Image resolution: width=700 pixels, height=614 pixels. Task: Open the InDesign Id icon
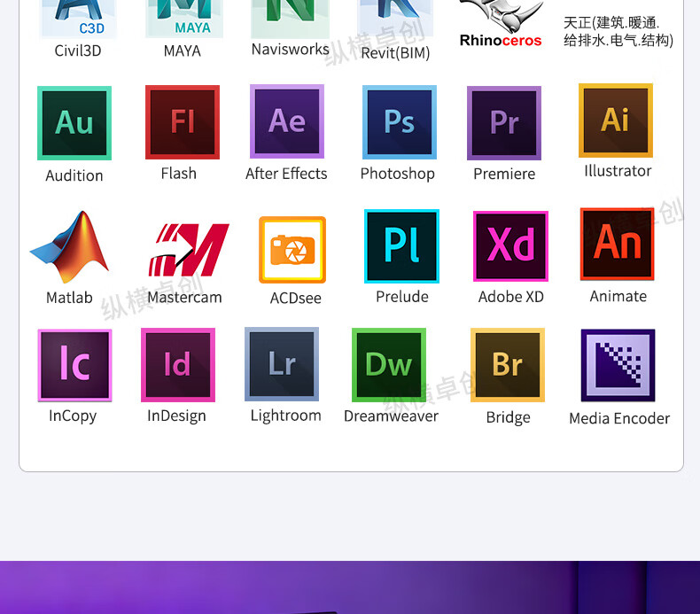(x=178, y=365)
